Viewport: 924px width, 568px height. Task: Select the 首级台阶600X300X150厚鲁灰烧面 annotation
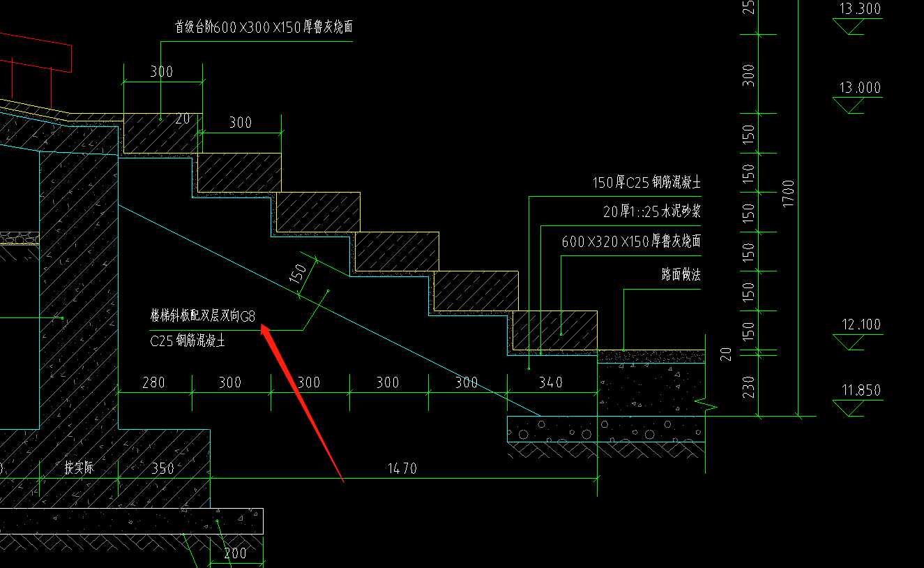pyautogui.click(x=264, y=27)
